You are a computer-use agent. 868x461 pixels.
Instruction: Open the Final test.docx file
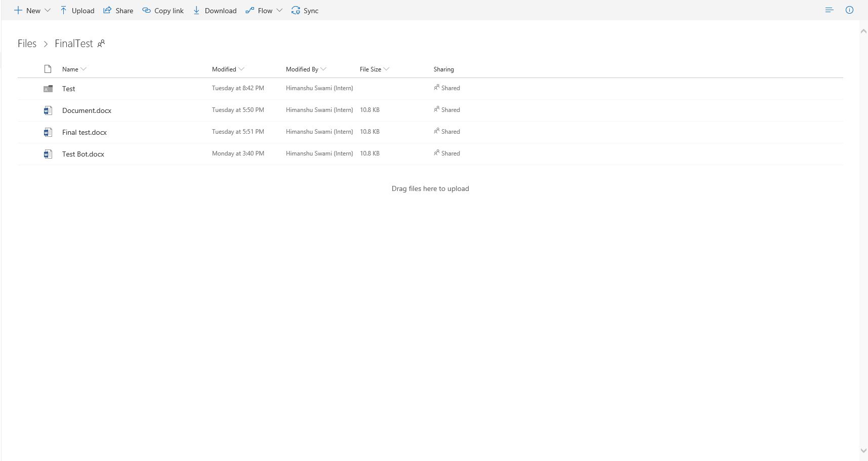pos(85,132)
